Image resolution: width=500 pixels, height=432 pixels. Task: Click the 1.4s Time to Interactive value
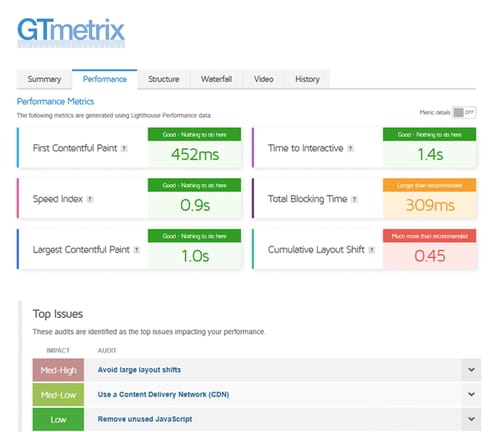tap(430, 154)
